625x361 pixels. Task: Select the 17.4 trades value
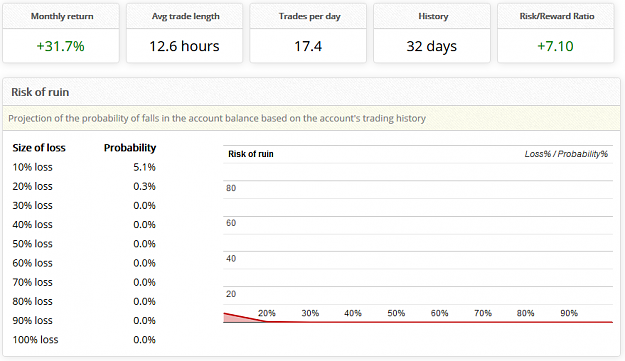coord(308,46)
